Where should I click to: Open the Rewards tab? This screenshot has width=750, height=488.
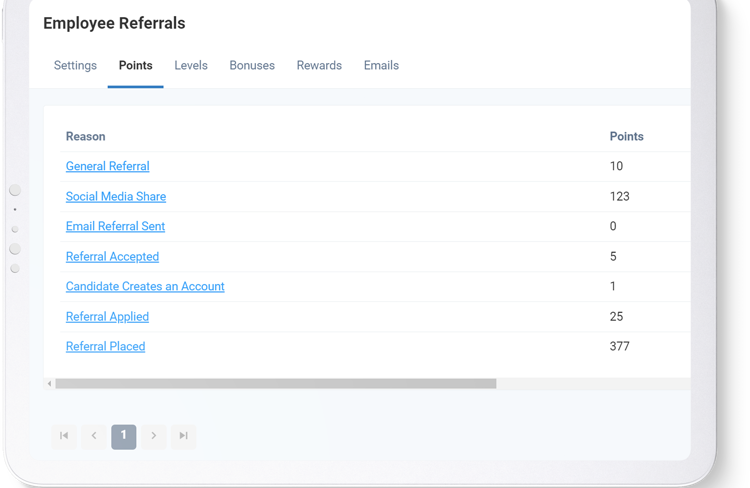click(x=319, y=66)
